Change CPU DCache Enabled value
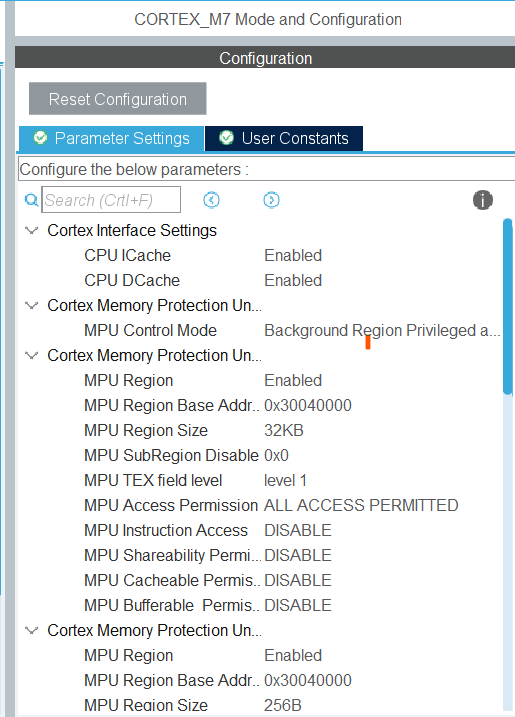515x717 pixels. click(x=293, y=280)
